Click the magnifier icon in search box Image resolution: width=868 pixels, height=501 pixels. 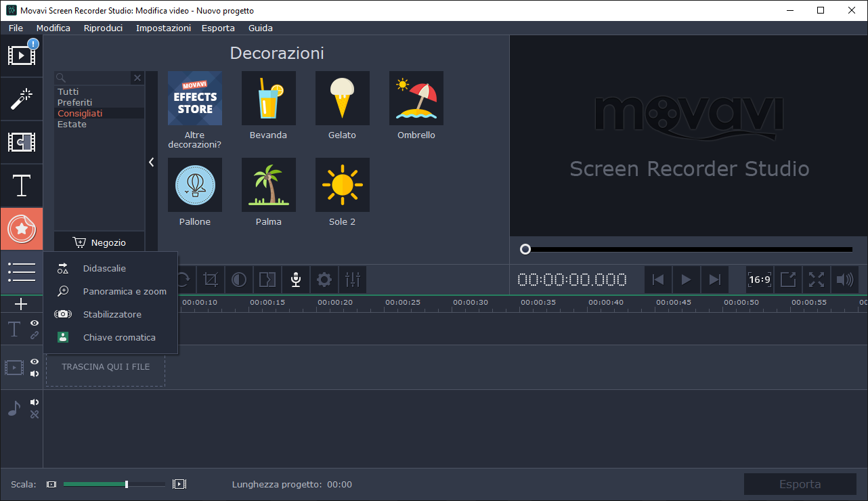pyautogui.click(x=61, y=78)
